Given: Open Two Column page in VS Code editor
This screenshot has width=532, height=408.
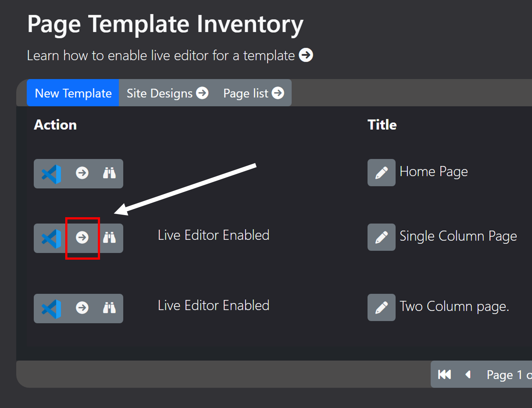Looking at the screenshot, I should click(x=51, y=309).
